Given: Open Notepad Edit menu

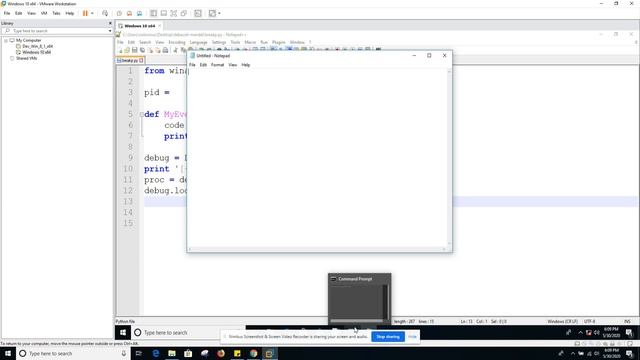Looking at the screenshot, I should (203, 65).
